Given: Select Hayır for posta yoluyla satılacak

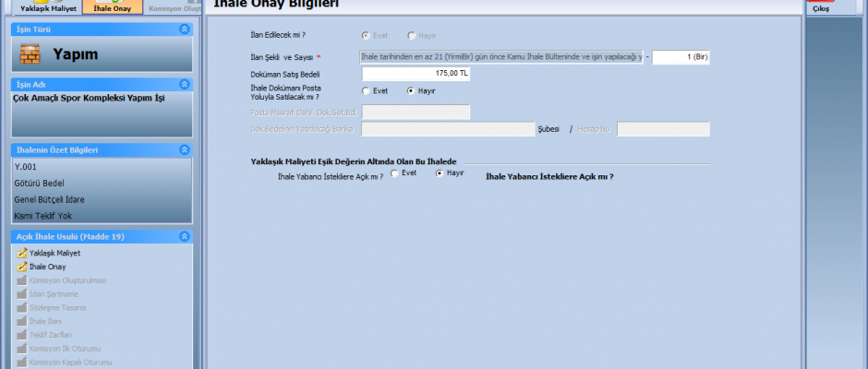Looking at the screenshot, I should tap(411, 91).
